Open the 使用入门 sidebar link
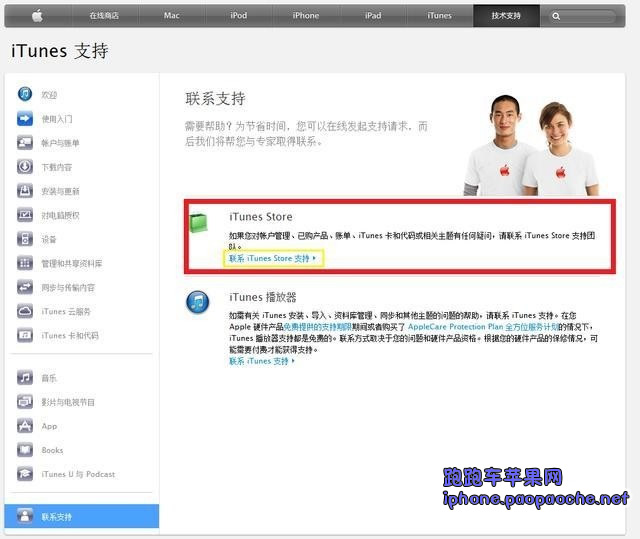 click(x=57, y=119)
